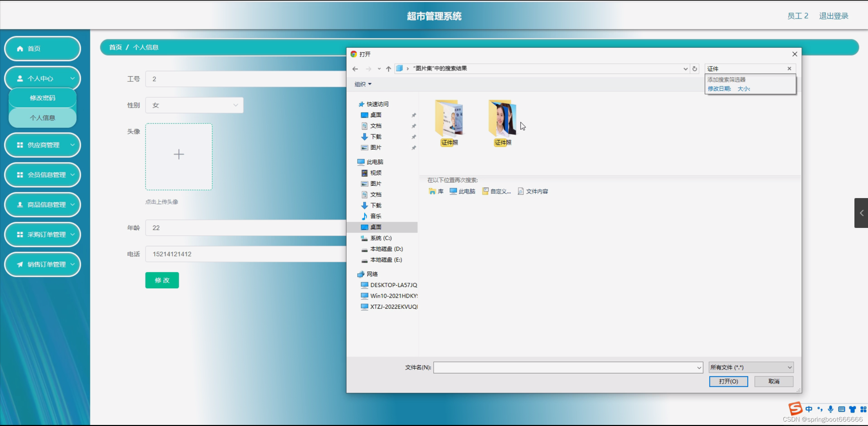The height and width of the screenshot is (426, 868).
Task: Click the 打开(O) button
Action: pyautogui.click(x=728, y=381)
